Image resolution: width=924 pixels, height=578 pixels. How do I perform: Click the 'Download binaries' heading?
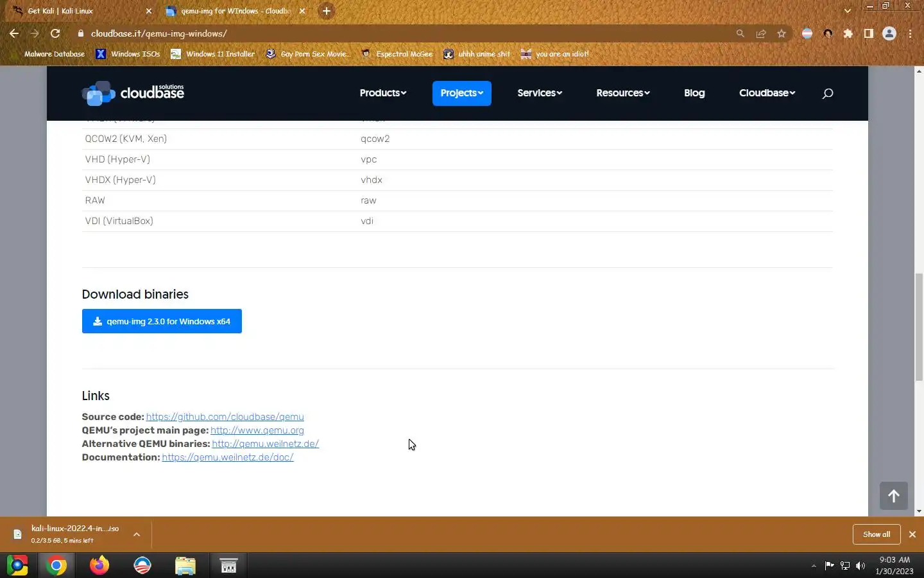135,294
